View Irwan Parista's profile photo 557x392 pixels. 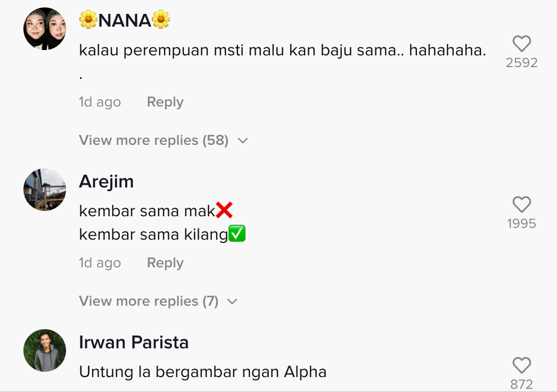(45, 350)
